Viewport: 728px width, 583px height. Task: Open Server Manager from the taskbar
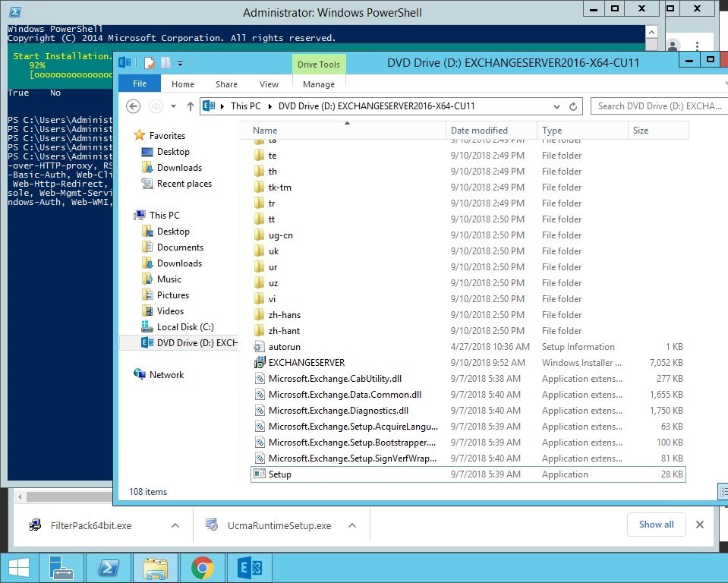point(61,567)
